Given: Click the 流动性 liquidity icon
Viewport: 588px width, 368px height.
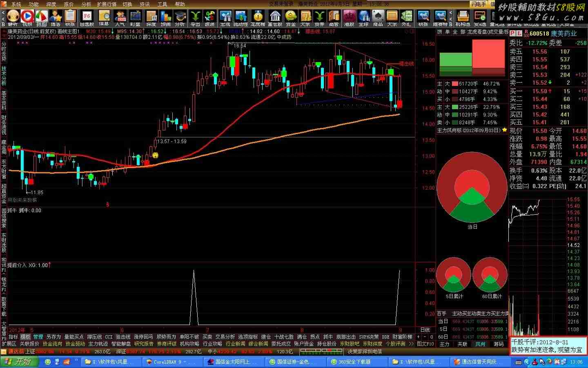Looking at the screenshot, I should [x=241, y=17].
